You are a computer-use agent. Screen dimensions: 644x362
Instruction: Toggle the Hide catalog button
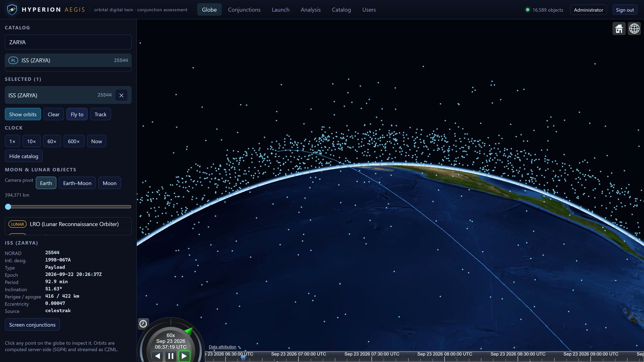tap(24, 156)
